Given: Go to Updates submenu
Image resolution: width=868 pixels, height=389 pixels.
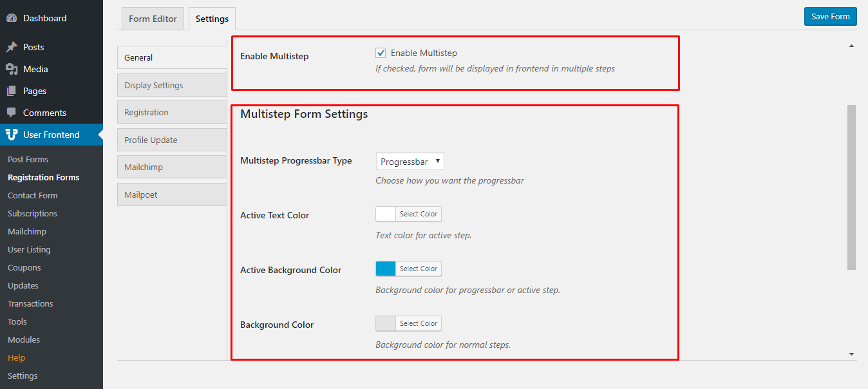Looking at the screenshot, I should (23, 285).
